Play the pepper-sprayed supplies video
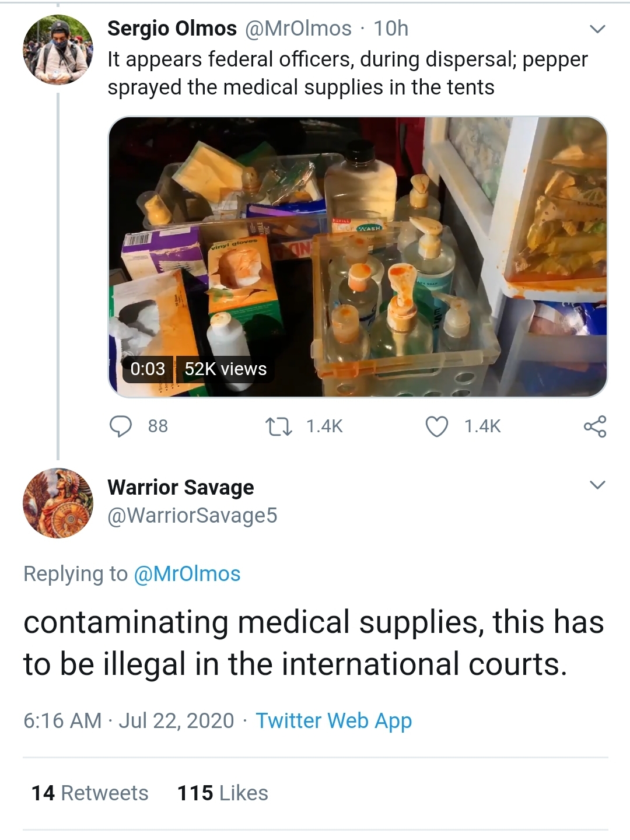Screen dimensions: 630x840 click(358, 257)
